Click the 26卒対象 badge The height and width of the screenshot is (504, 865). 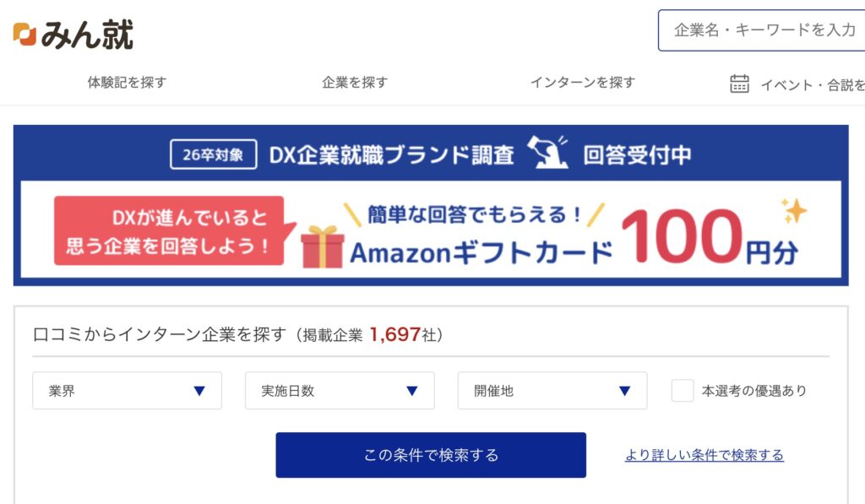click(214, 154)
